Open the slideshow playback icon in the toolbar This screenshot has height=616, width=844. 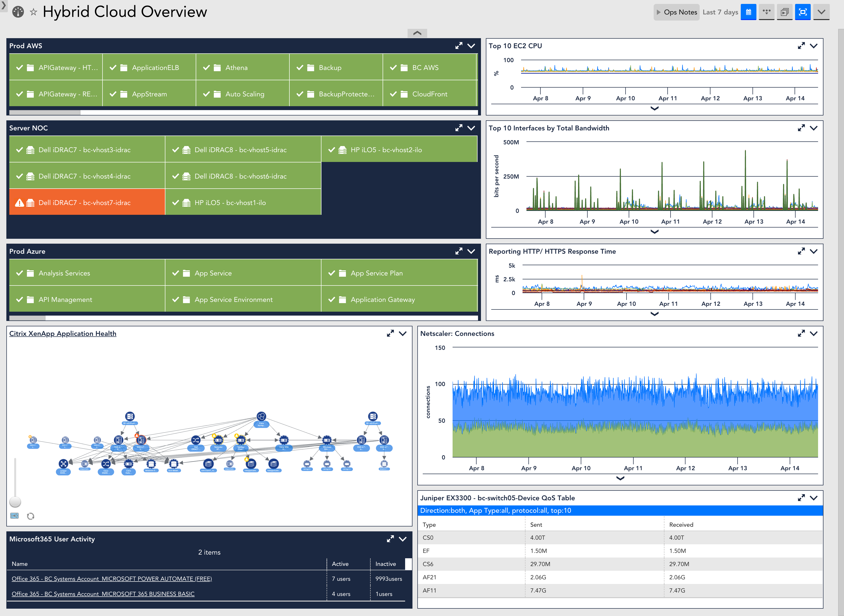pos(785,11)
